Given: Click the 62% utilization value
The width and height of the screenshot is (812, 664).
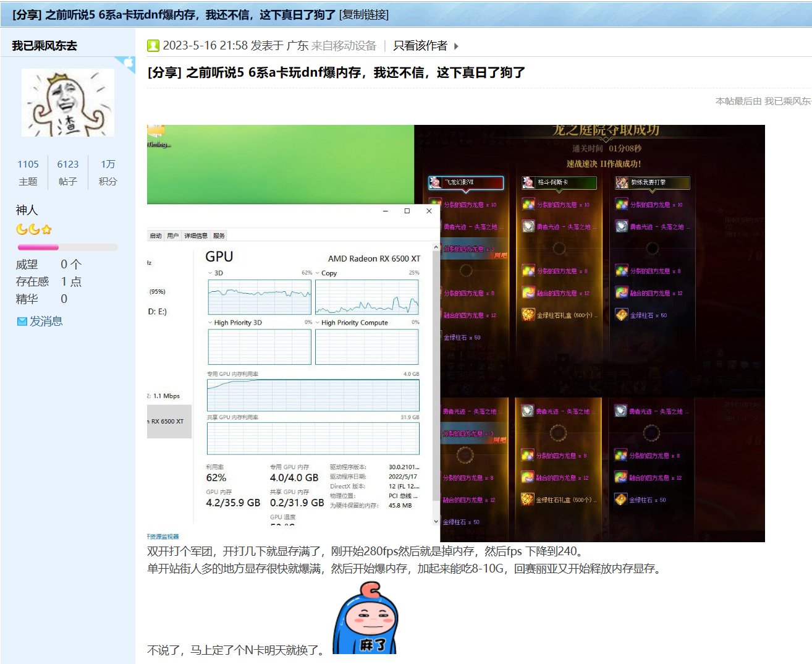Looking at the screenshot, I should click(x=216, y=477).
